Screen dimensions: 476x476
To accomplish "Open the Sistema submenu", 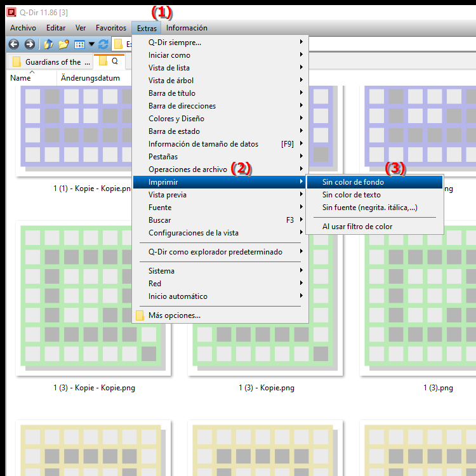I will tap(221, 271).
